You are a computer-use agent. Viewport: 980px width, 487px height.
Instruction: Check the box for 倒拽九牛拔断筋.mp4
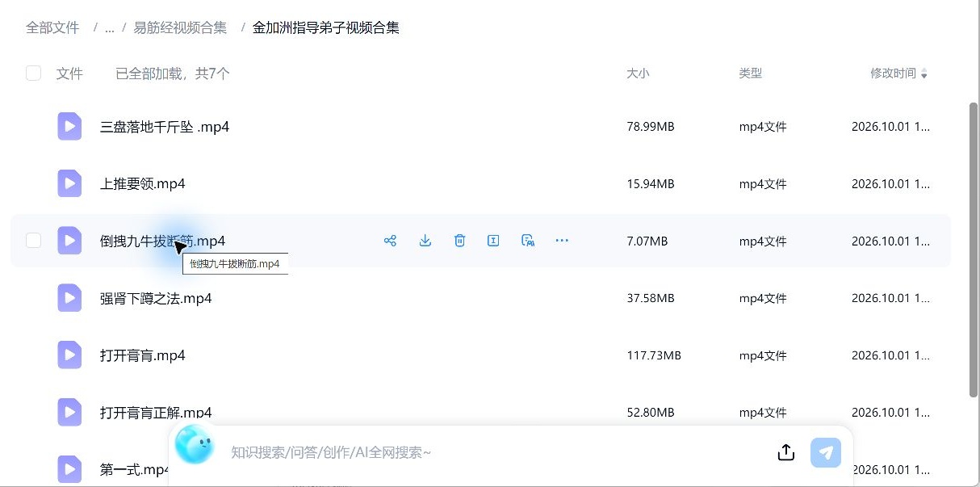click(x=34, y=241)
